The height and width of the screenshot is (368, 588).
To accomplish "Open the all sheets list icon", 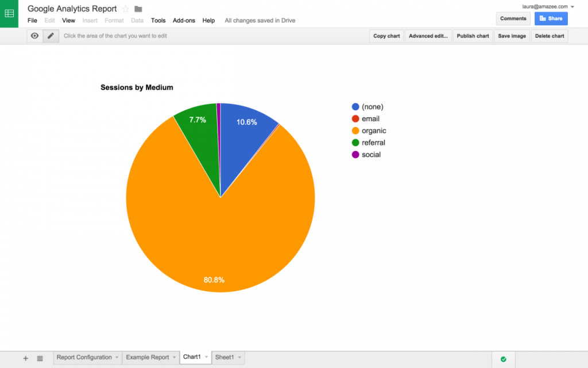I will pos(40,358).
